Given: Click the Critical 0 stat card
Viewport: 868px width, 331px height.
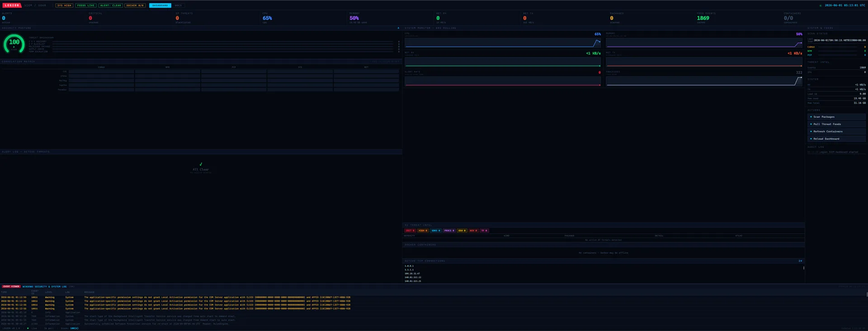Looking at the screenshot, I should (x=130, y=18).
